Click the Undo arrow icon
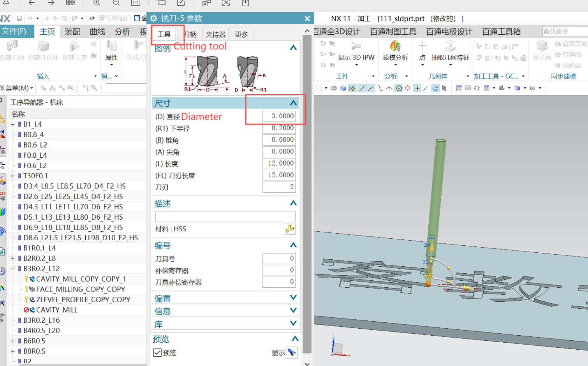This screenshot has height=366, width=588. [x=30, y=18]
